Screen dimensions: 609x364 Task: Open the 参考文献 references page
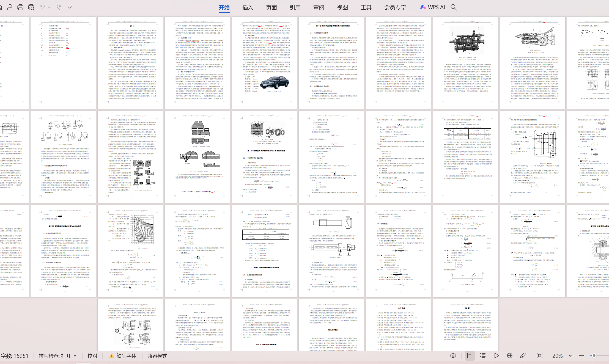pyautogui.click(x=398, y=325)
